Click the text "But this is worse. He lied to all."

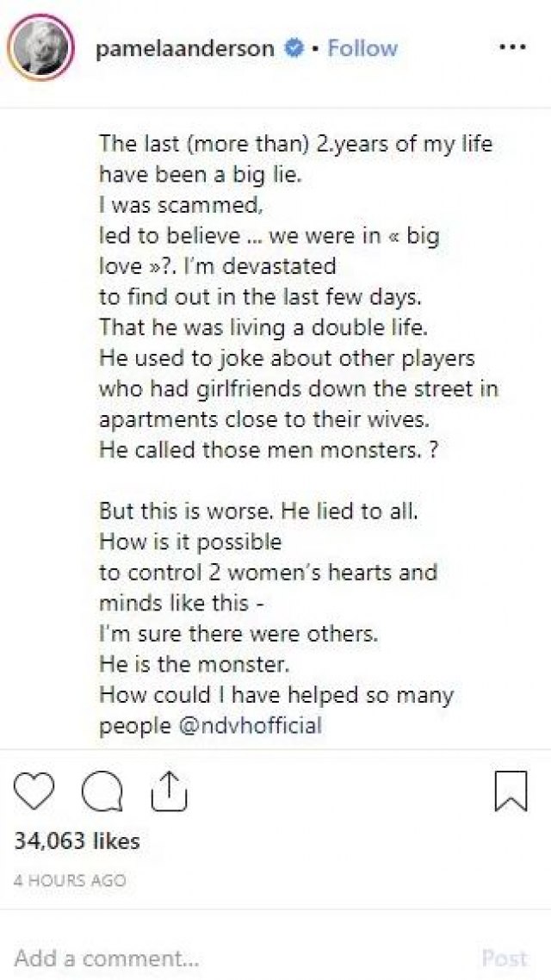[258, 511]
